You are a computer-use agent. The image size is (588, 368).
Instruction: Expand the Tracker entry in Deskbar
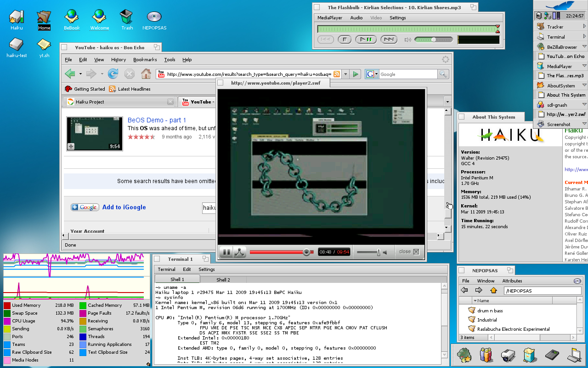click(584, 27)
